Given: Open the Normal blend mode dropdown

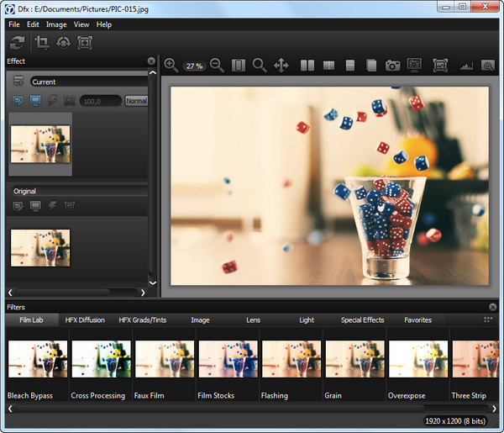Looking at the screenshot, I should (x=135, y=101).
